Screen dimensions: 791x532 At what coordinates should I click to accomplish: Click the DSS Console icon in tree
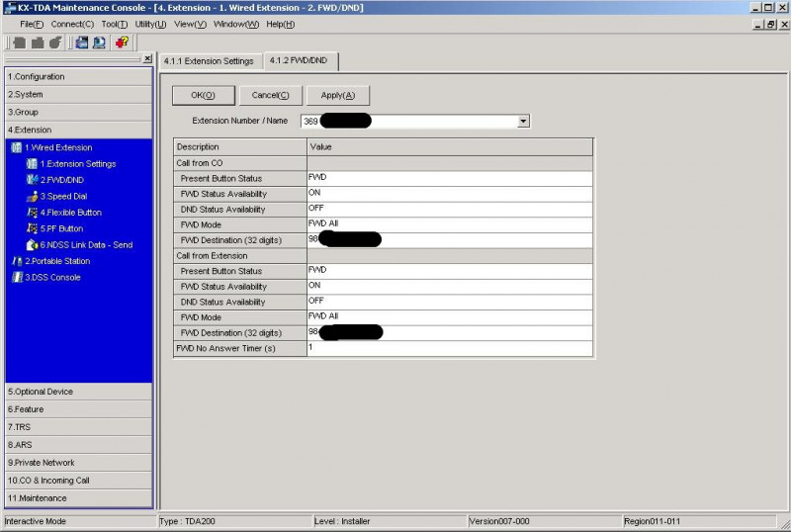[17, 277]
